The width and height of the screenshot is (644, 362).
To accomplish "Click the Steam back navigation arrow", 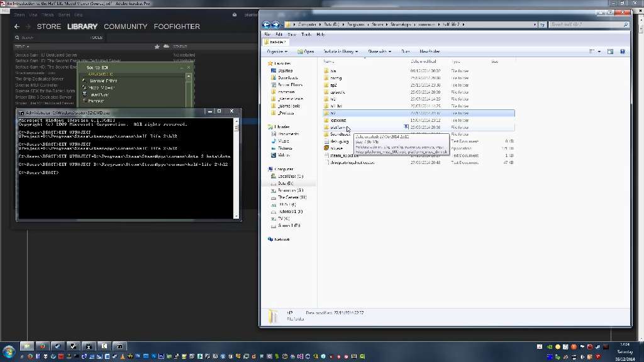I will coord(17,26).
